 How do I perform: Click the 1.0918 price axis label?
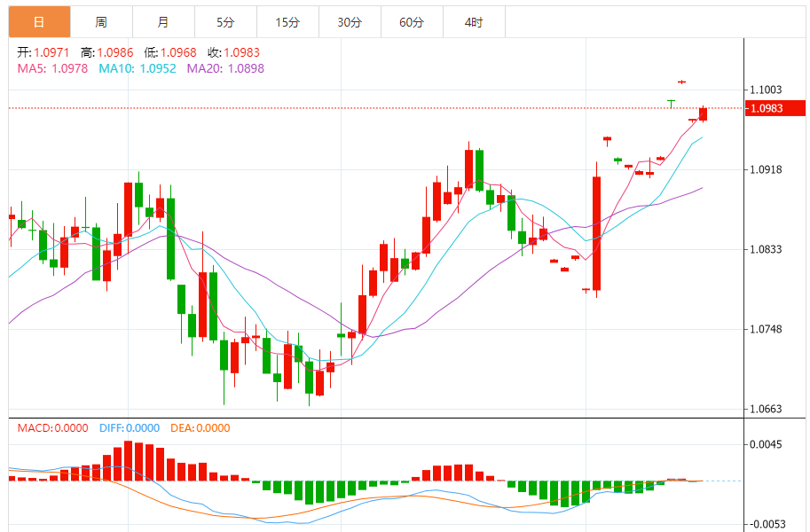pyautogui.click(x=767, y=169)
